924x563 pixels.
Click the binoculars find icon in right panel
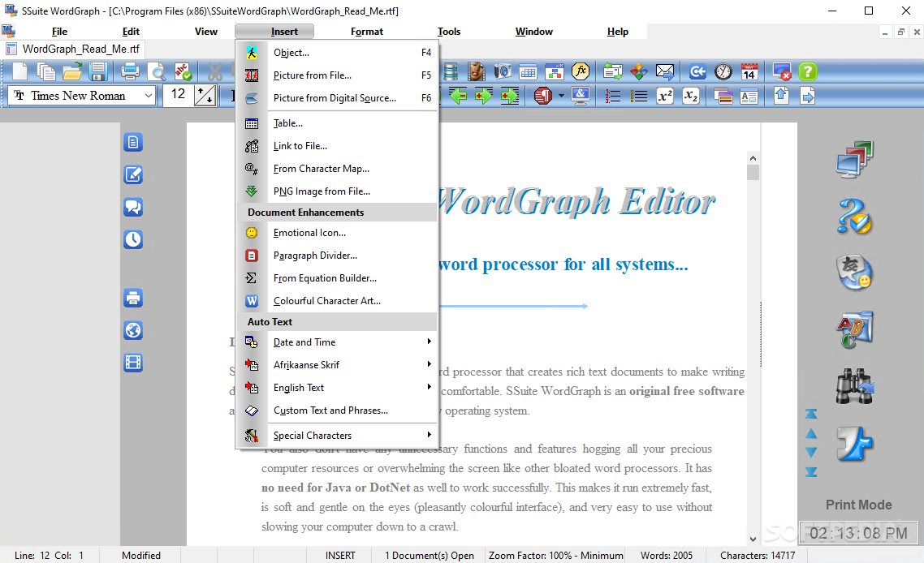coord(854,385)
